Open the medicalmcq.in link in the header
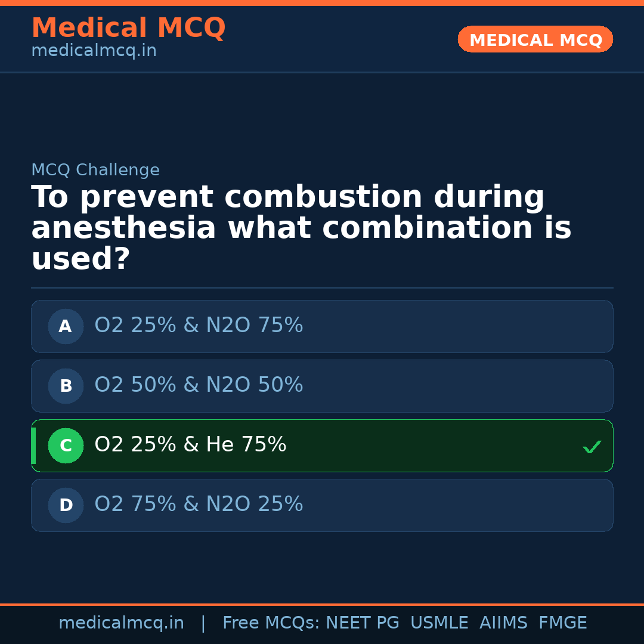The image size is (644, 644). coord(94,51)
